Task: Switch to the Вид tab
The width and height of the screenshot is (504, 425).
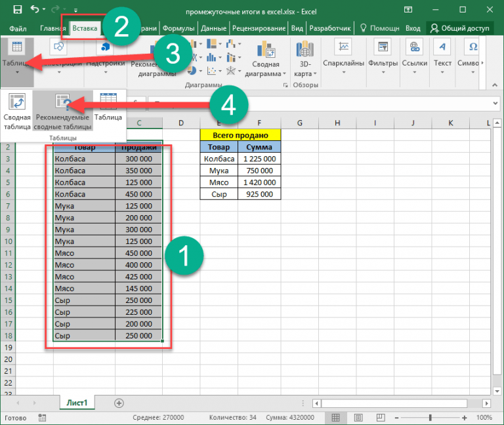Action: [297, 28]
